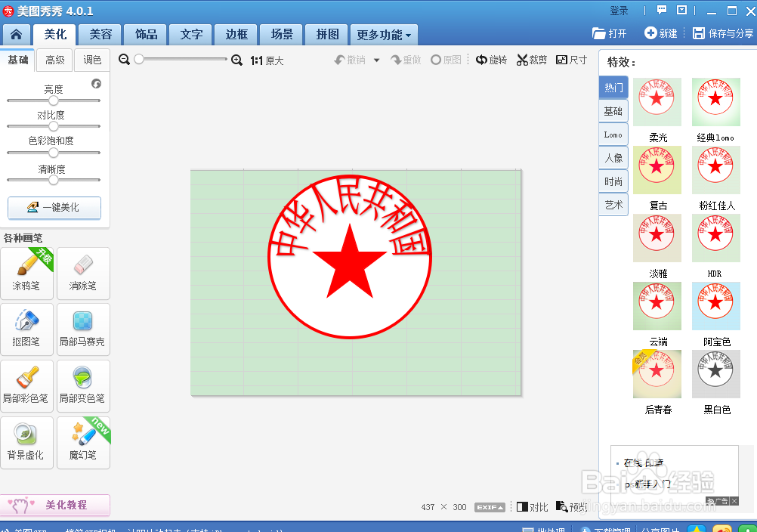
Task: Click the zoom slider handle
Action: click(139, 59)
